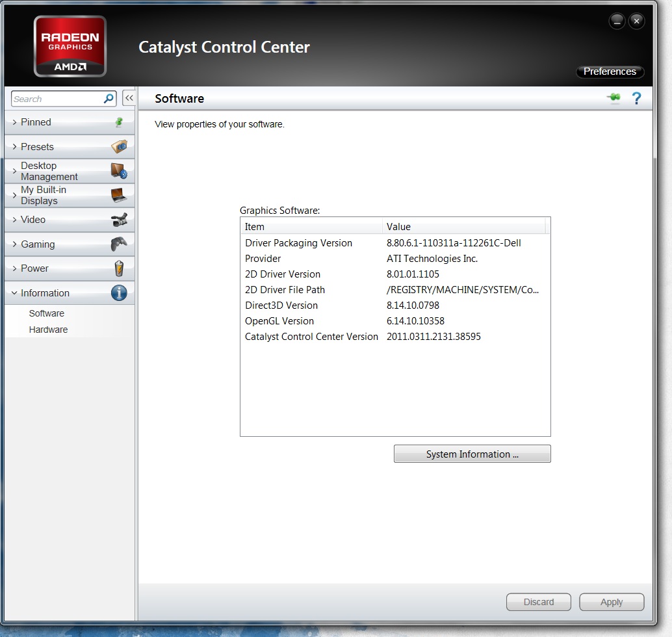Open the Preferences menu
The height and width of the screenshot is (637, 672).
[610, 71]
